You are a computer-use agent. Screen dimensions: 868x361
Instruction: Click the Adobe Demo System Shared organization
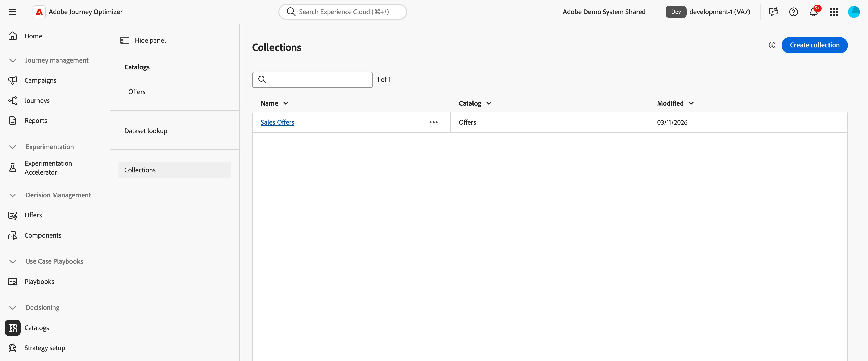604,12
